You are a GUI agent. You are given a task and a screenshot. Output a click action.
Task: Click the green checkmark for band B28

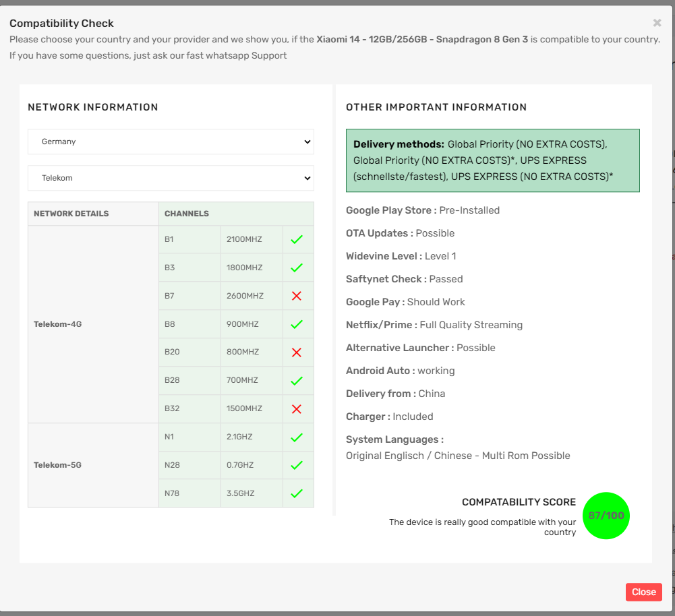[x=296, y=381]
